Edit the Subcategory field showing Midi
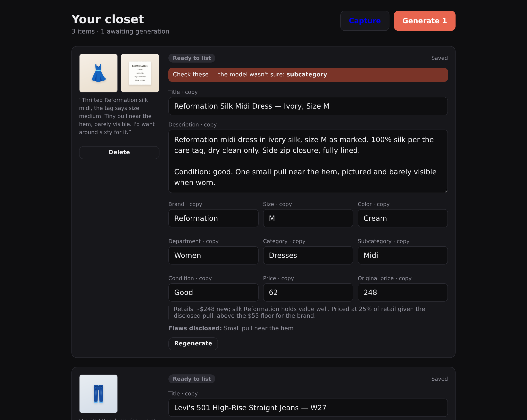This screenshot has width=527, height=420. point(403,255)
